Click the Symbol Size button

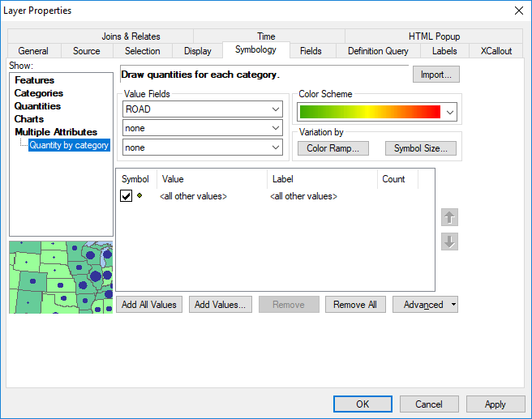tap(420, 148)
